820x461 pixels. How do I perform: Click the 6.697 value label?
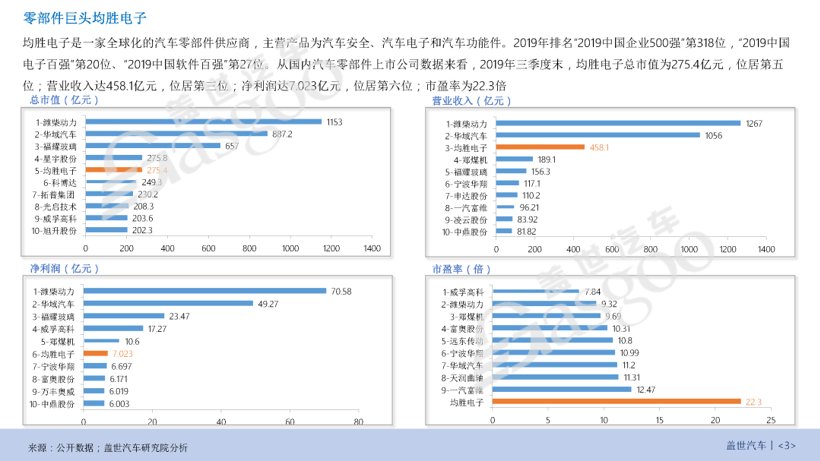(x=121, y=367)
